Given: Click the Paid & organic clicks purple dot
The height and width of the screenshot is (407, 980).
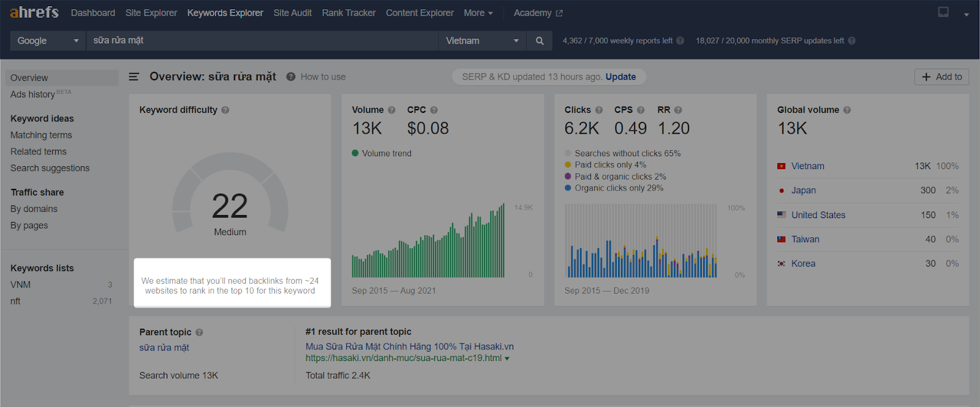Looking at the screenshot, I should pos(568,177).
